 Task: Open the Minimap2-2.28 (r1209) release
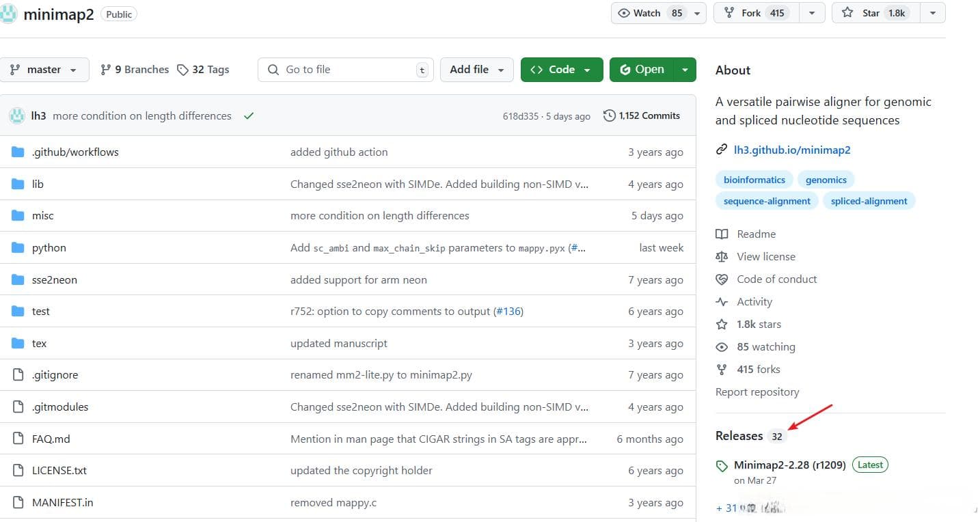click(790, 465)
